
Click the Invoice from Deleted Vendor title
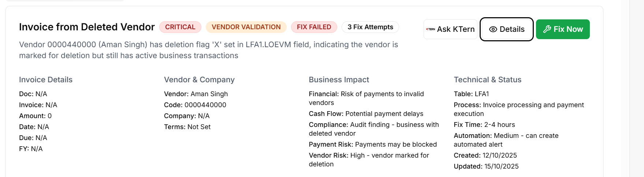[87, 27]
